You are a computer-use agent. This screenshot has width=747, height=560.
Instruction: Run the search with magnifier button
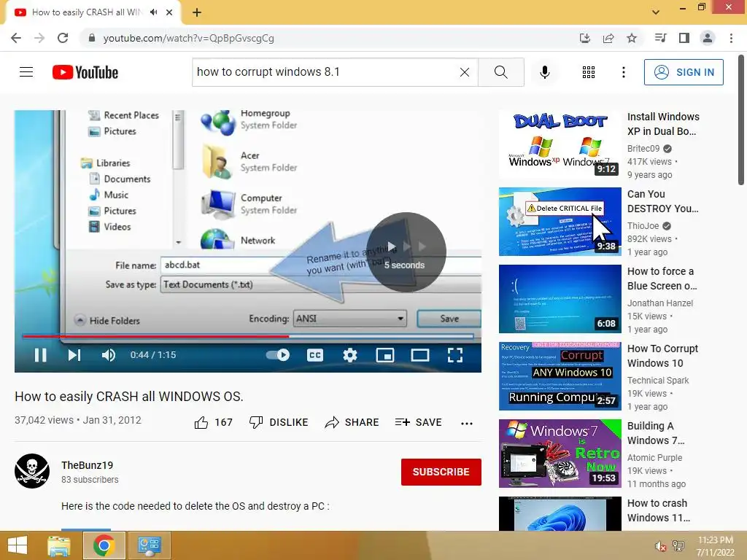(500, 72)
